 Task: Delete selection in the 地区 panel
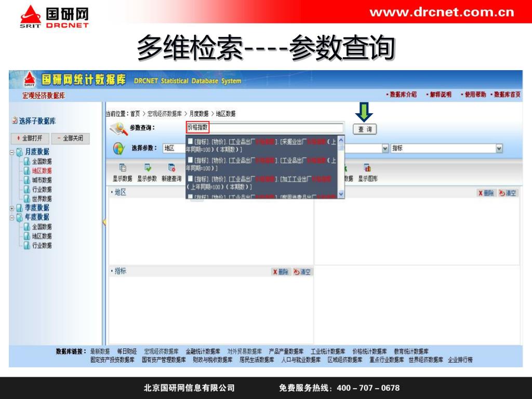tap(486, 193)
